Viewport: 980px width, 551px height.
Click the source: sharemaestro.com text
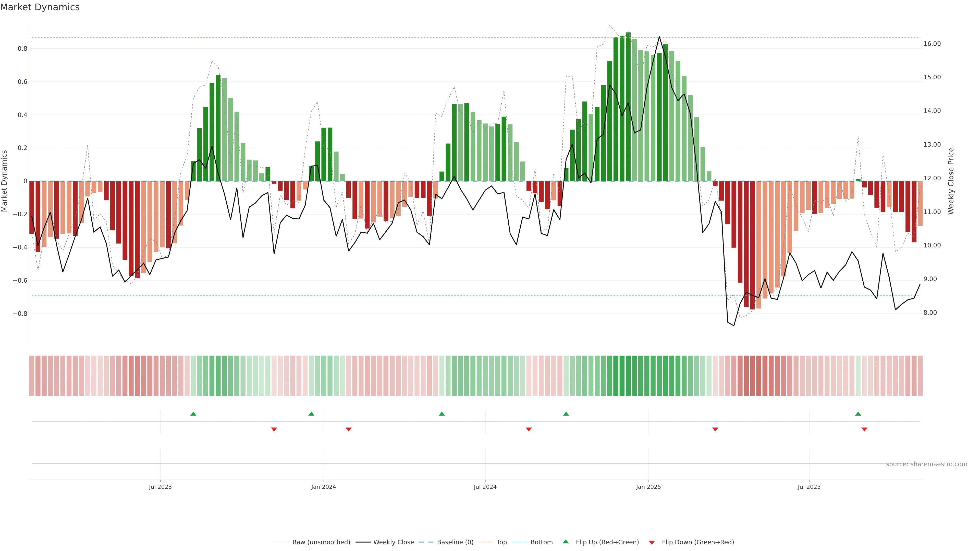tap(926, 464)
